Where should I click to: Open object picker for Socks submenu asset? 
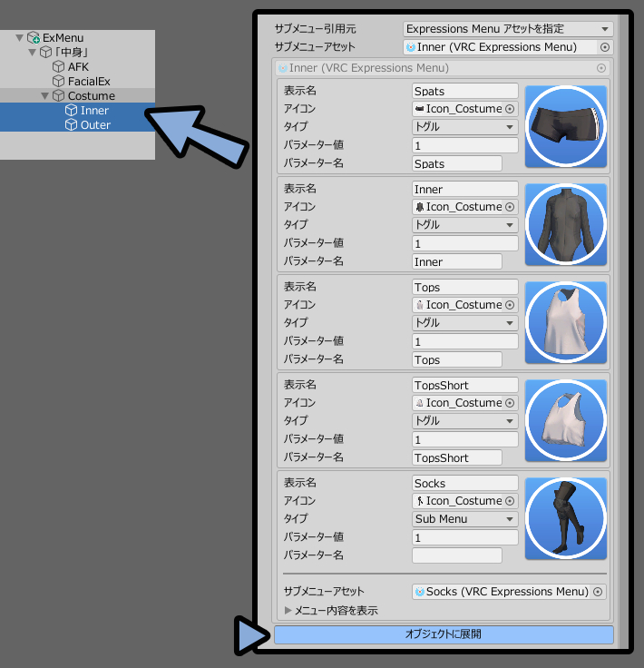point(598,592)
